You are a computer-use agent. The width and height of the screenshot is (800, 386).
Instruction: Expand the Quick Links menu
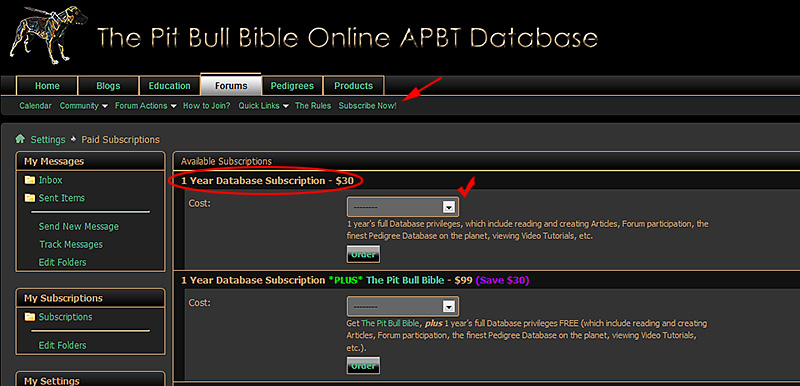tap(263, 106)
